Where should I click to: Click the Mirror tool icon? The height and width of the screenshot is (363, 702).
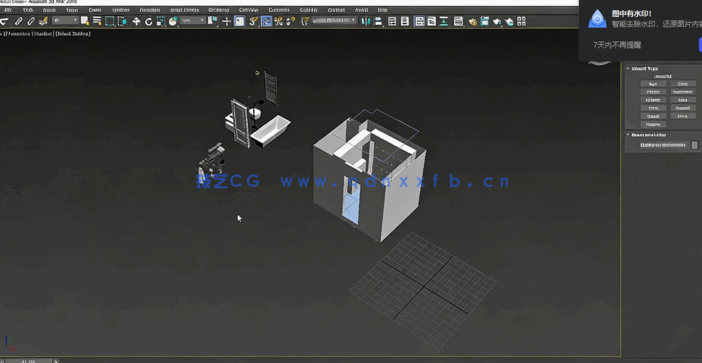tap(366, 21)
